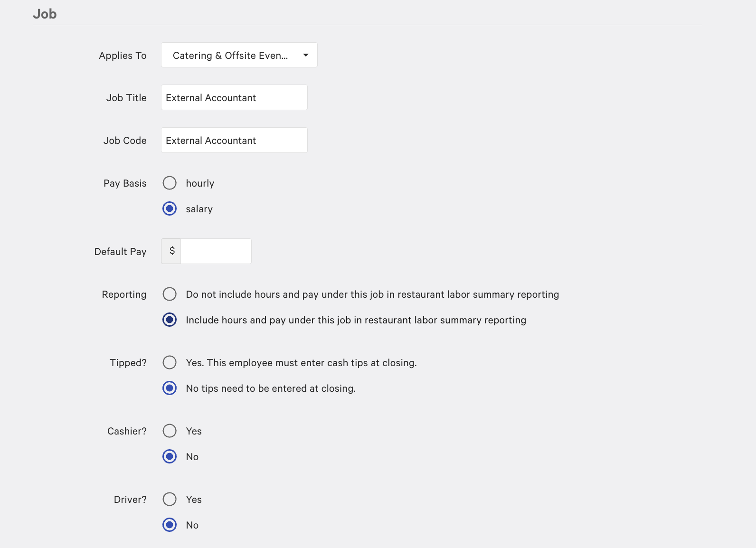Select salary pay basis
This screenshot has width=756, height=548.
click(x=170, y=209)
